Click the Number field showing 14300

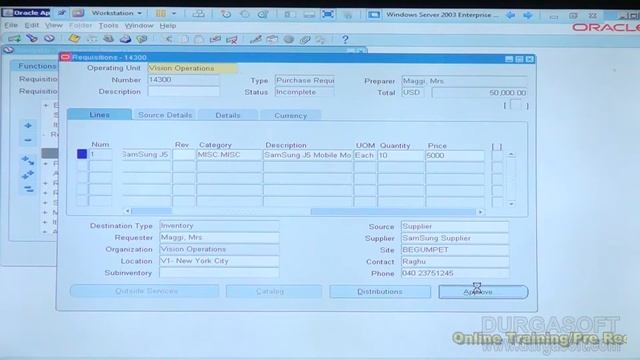(x=183, y=80)
